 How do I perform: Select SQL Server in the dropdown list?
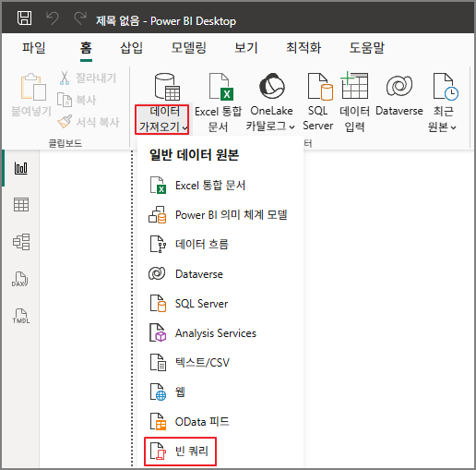click(x=220, y=304)
